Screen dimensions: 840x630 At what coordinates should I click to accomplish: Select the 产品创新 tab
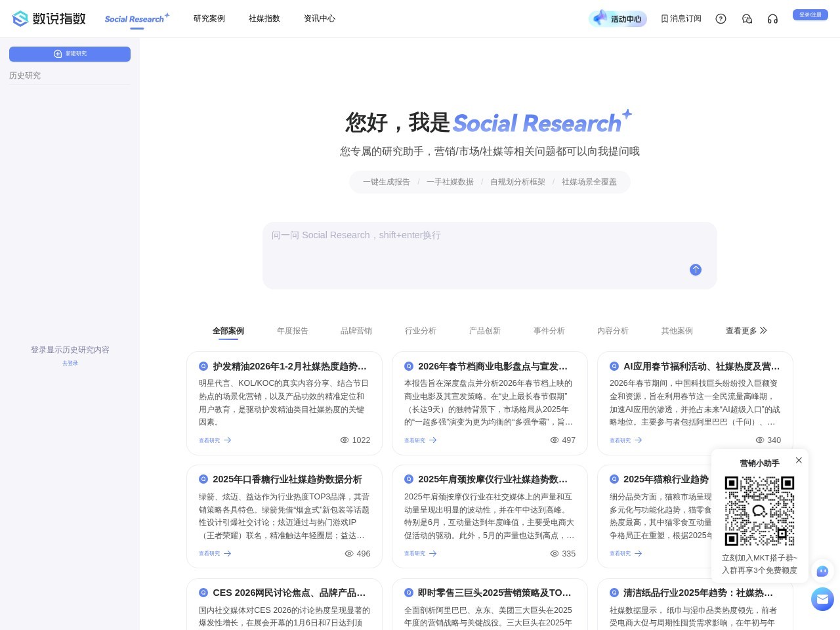[485, 331]
